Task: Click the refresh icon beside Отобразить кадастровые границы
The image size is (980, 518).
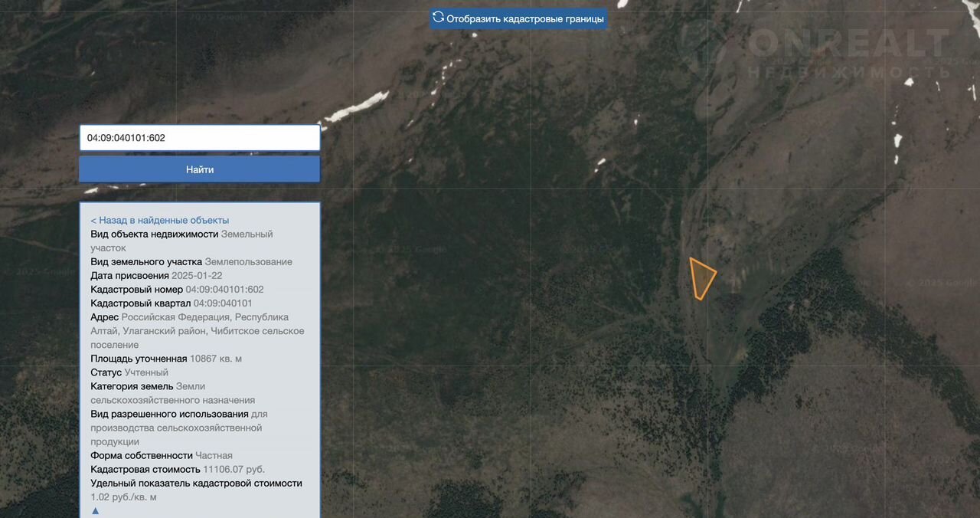Action: pyautogui.click(x=438, y=17)
